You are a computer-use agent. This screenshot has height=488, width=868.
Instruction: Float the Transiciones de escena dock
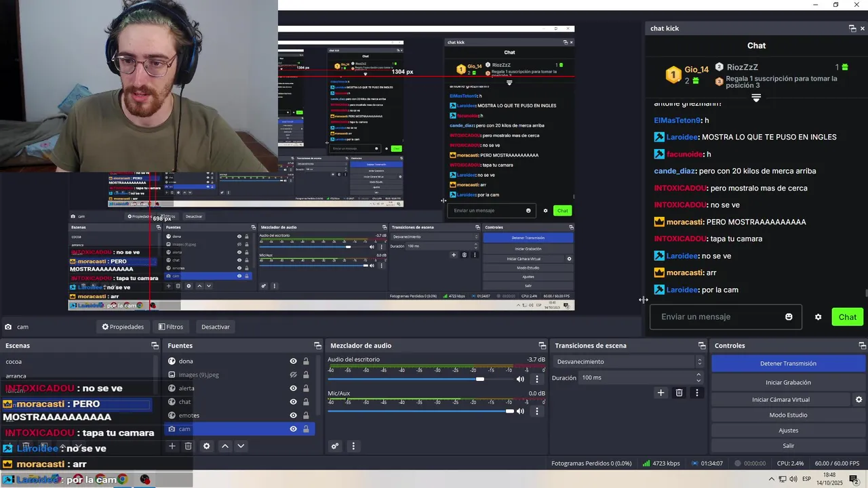pyautogui.click(x=701, y=346)
